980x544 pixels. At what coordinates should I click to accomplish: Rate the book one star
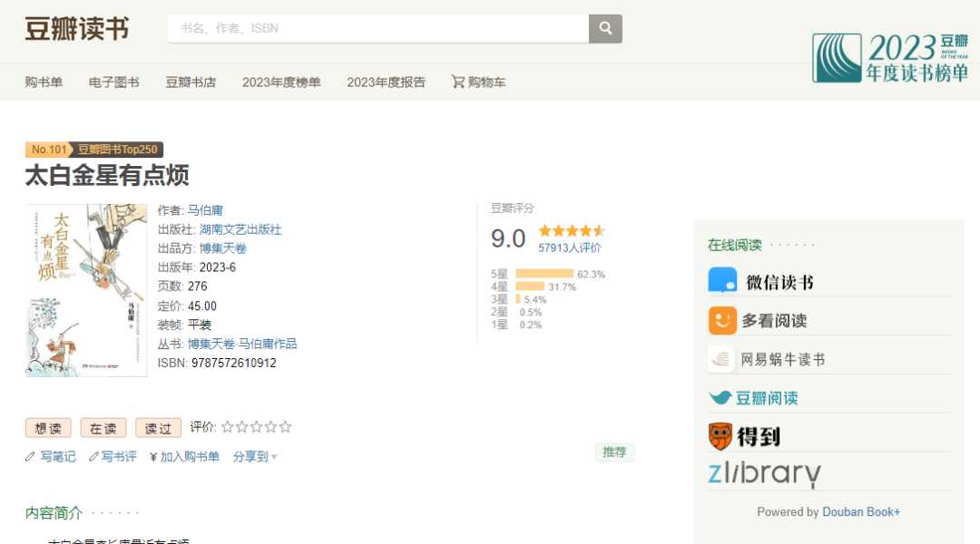(228, 427)
